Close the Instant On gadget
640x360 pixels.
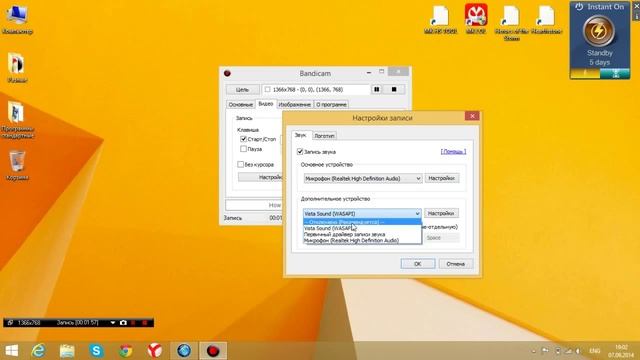point(636,7)
